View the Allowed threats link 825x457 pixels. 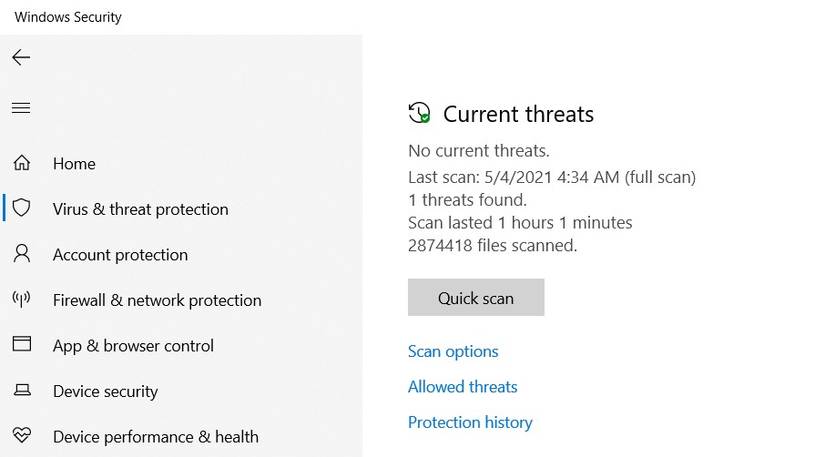click(x=463, y=387)
